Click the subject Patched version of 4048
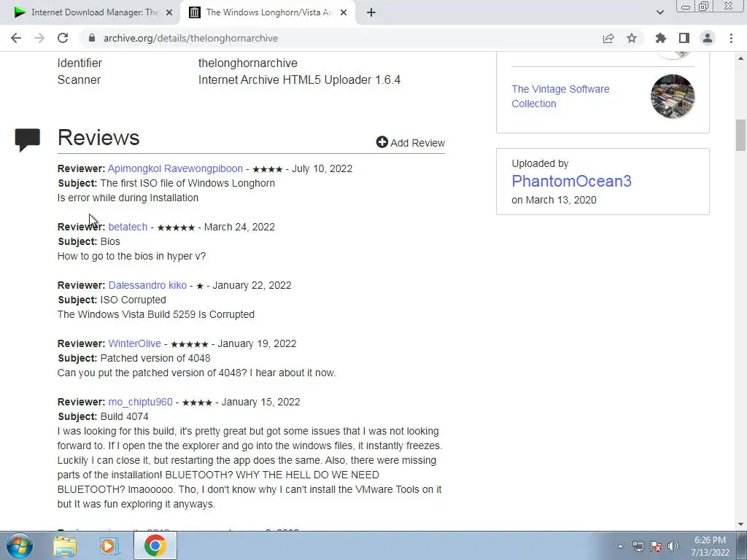The width and height of the screenshot is (747, 560). pyautogui.click(x=155, y=358)
